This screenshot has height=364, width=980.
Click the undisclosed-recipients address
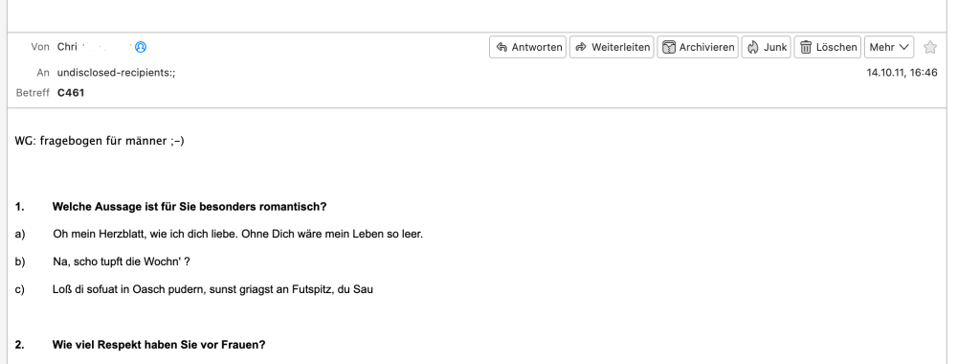pyautogui.click(x=116, y=73)
